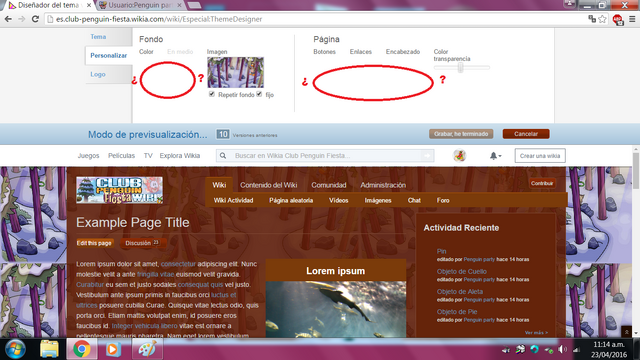640x360 pixels.
Task: Open the Logo tab
Action: (98, 74)
